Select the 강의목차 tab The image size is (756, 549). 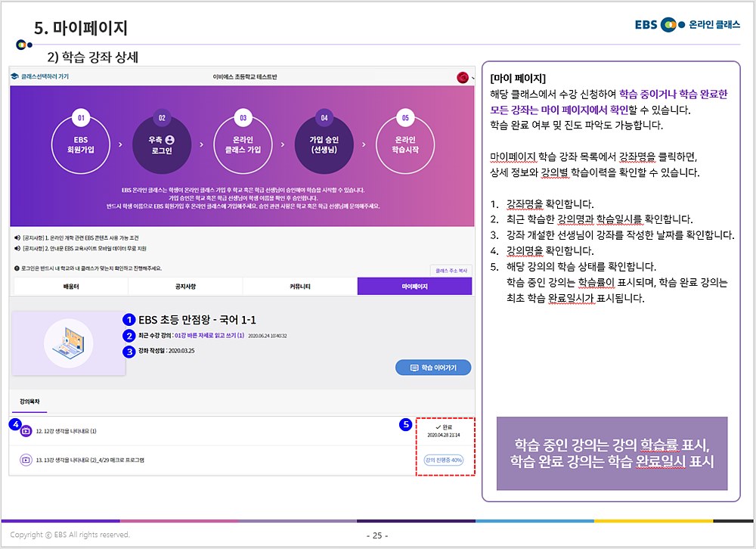pyautogui.click(x=29, y=402)
